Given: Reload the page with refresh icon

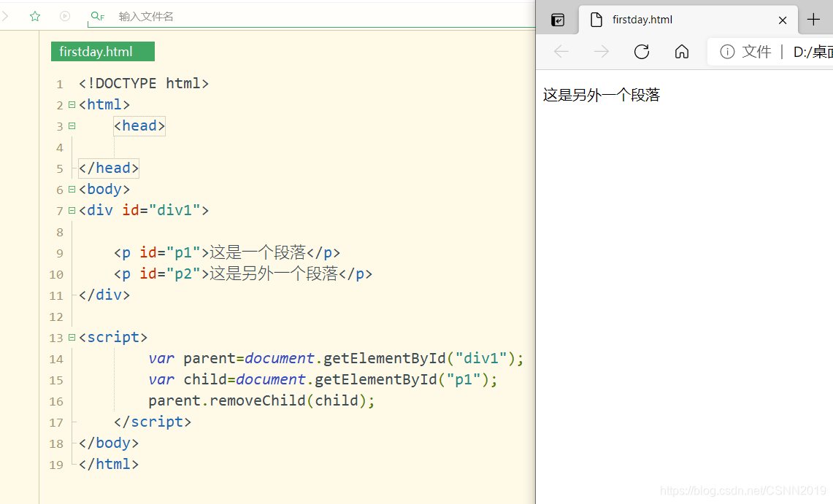Looking at the screenshot, I should [x=642, y=52].
